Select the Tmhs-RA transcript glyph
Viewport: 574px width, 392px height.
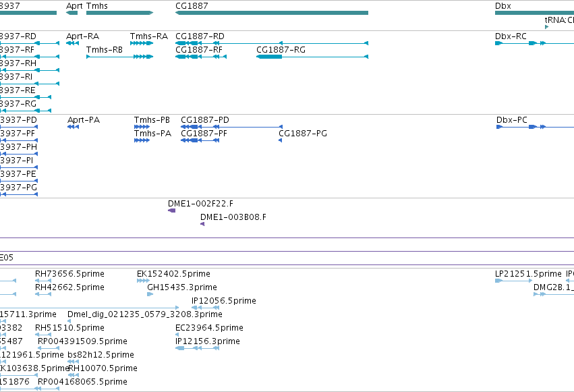tap(142, 43)
